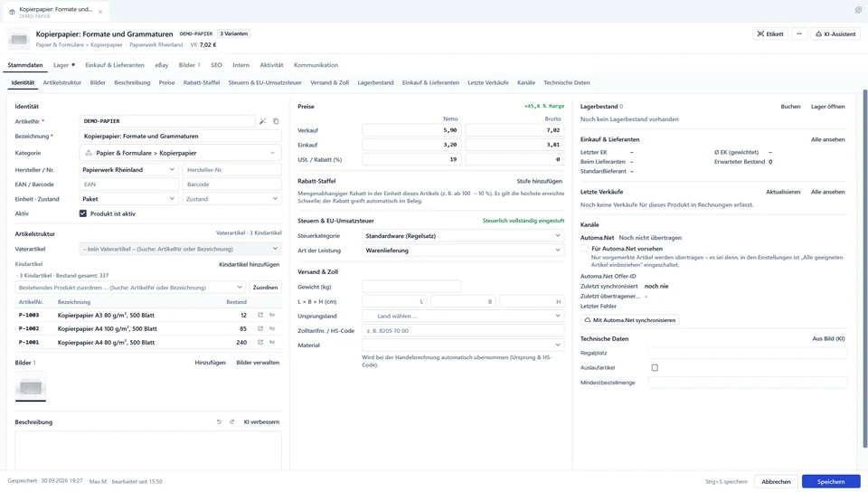Close the Kopierpapier tab with the x

(100, 12)
